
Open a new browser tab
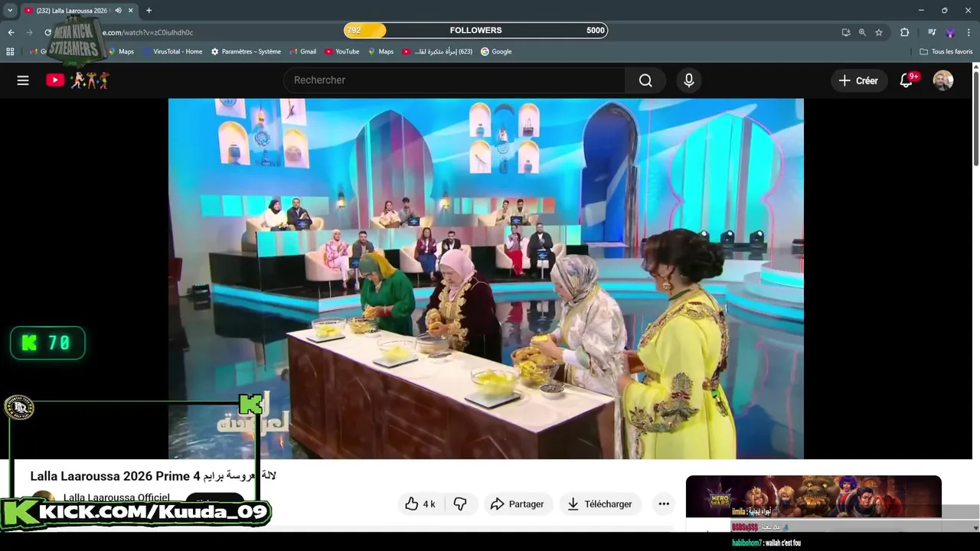pyautogui.click(x=149, y=11)
